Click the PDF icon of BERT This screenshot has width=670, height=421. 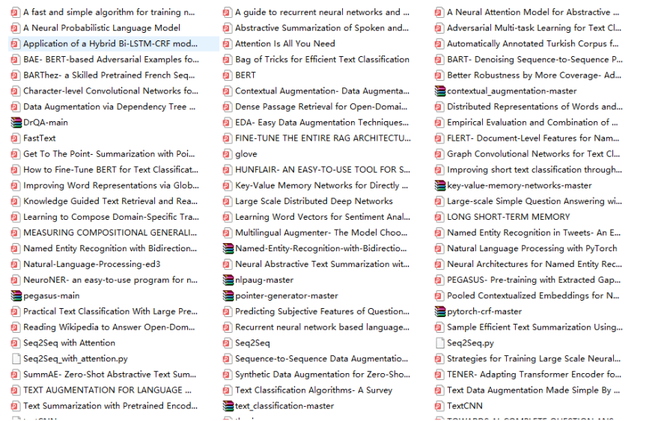tap(227, 75)
